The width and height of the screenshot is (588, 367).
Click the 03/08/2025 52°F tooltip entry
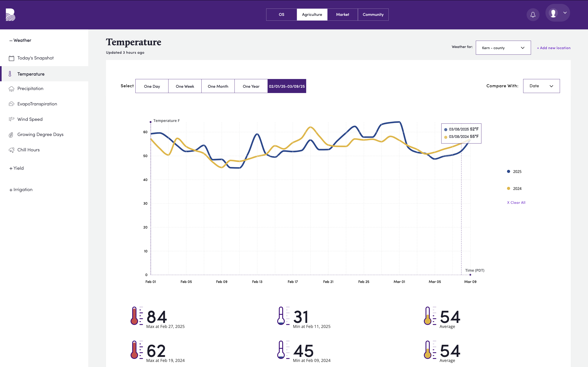click(x=461, y=129)
